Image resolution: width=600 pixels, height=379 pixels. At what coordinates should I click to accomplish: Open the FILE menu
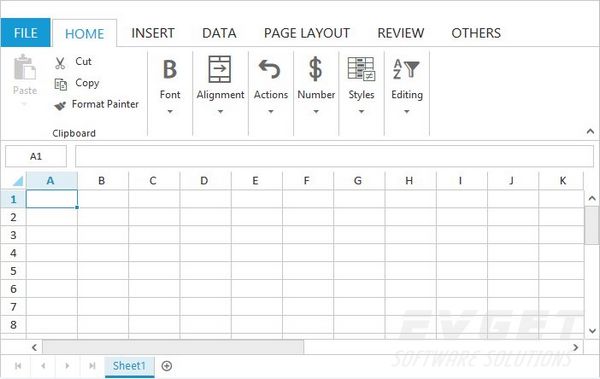click(x=26, y=33)
